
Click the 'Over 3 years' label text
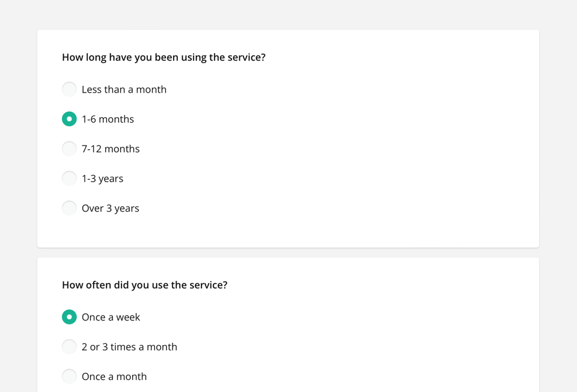110,208
